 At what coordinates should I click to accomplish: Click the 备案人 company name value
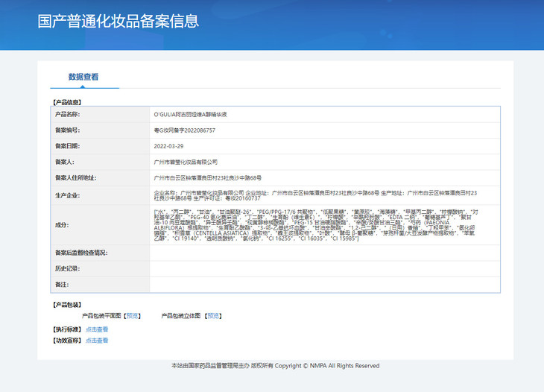pyautogui.click(x=186, y=162)
